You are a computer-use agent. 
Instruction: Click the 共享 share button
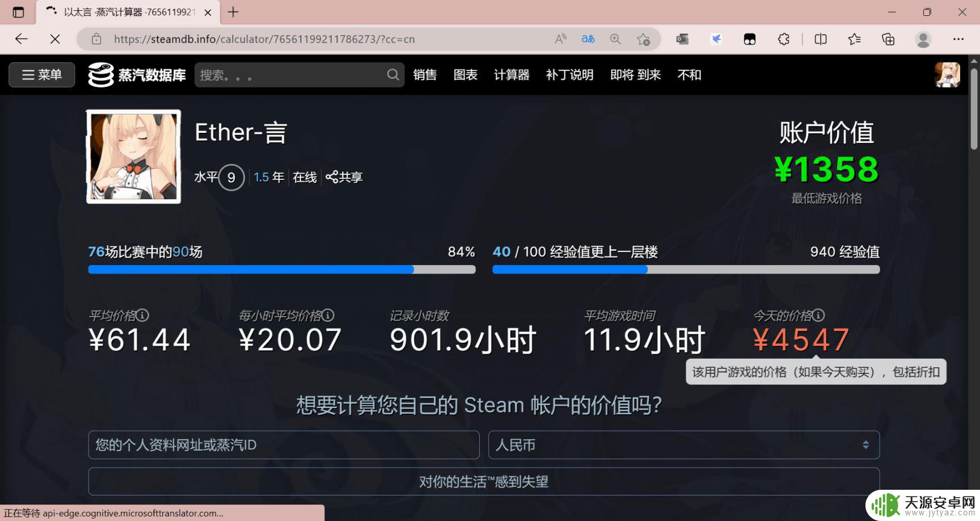click(344, 178)
